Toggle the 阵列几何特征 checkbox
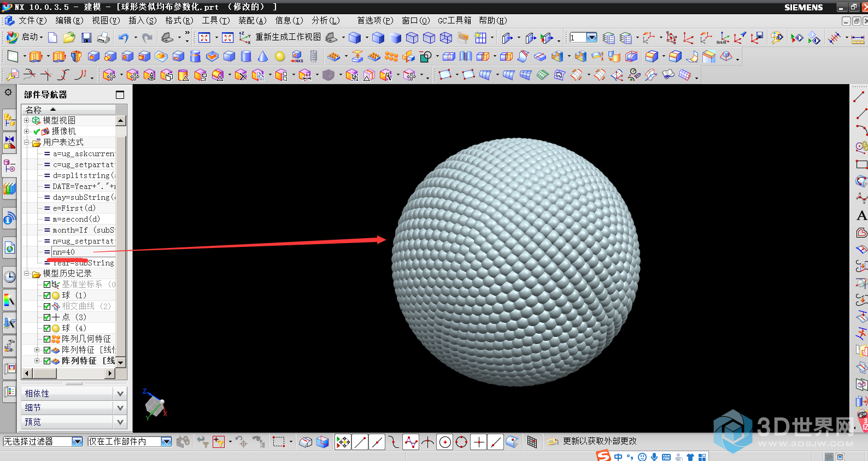This screenshot has height=461, width=868. [47, 339]
